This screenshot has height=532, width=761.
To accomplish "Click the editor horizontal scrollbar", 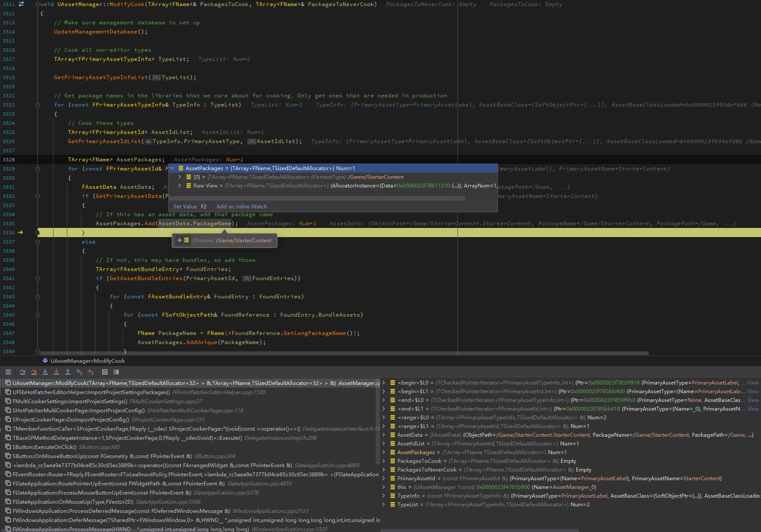I will pos(344,353).
